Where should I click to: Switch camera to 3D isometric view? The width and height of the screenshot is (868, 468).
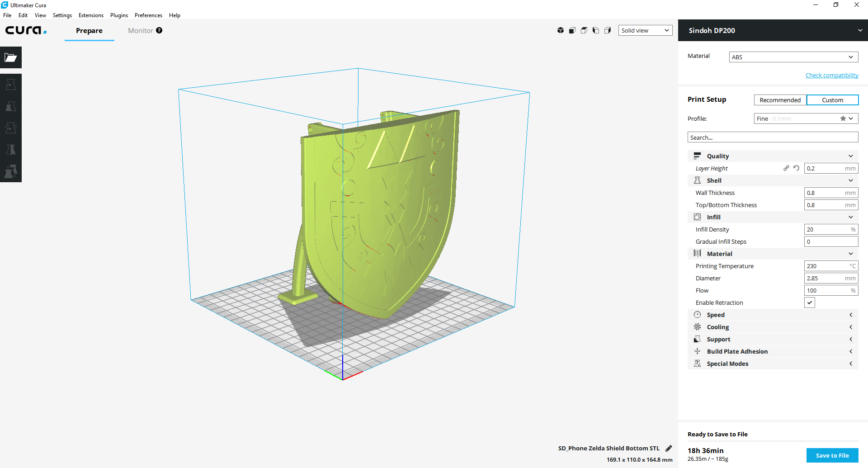pos(561,30)
